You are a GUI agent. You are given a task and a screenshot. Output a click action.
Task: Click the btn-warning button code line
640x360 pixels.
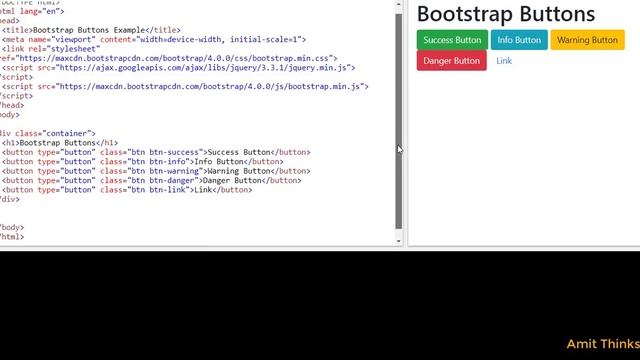point(156,171)
